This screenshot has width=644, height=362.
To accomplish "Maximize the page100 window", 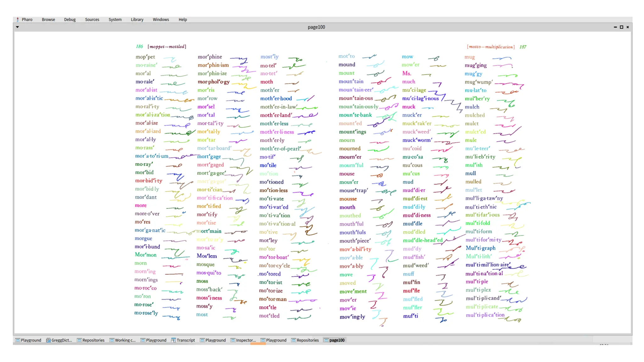I will click(x=621, y=27).
